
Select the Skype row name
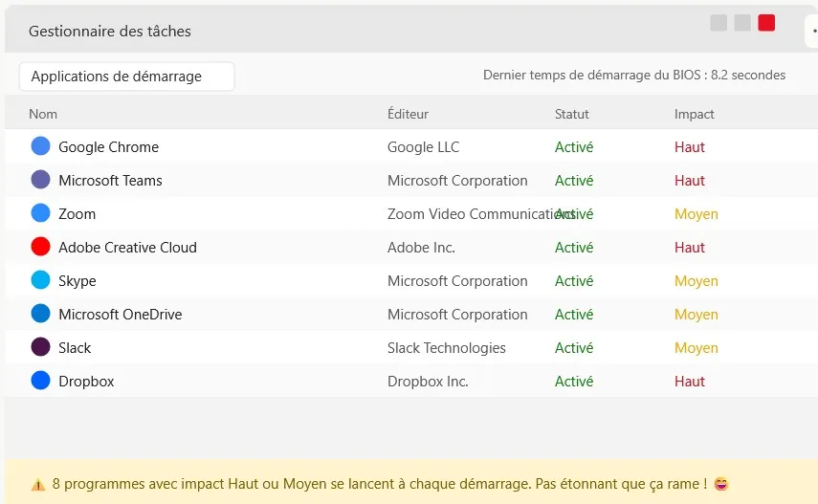pyautogui.click(x=77, y=281)
